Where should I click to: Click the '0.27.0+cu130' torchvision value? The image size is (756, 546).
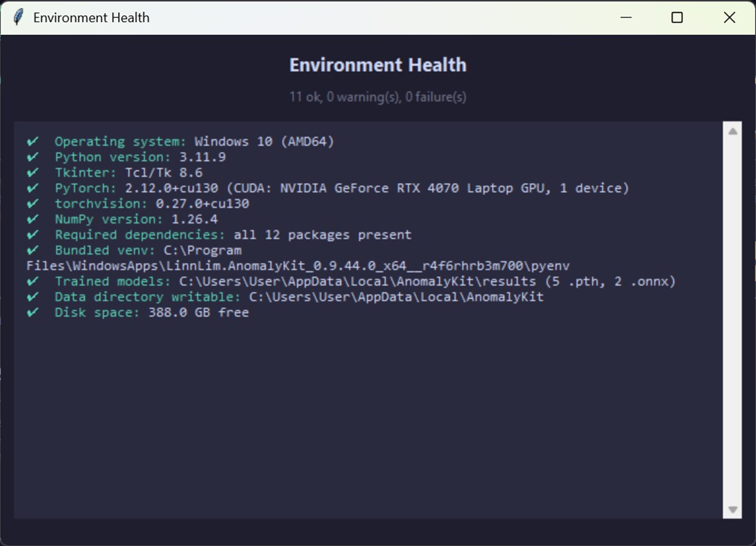[x=203, y=203]
